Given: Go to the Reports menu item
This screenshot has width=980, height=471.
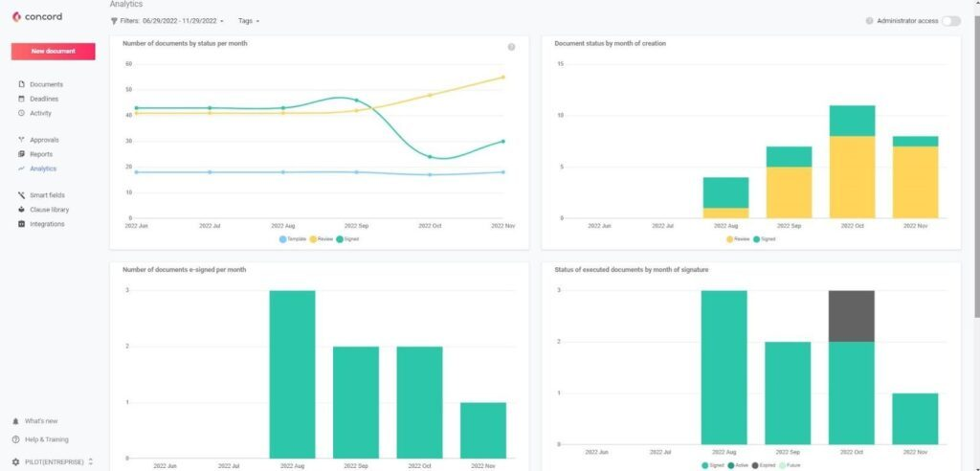Looking at the screenshot, I should (41, 154).
